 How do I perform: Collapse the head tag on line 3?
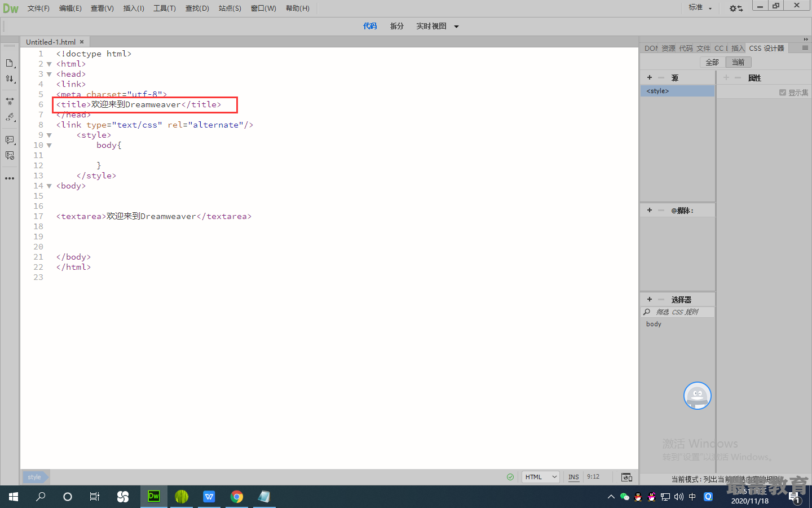coord(49,75)
